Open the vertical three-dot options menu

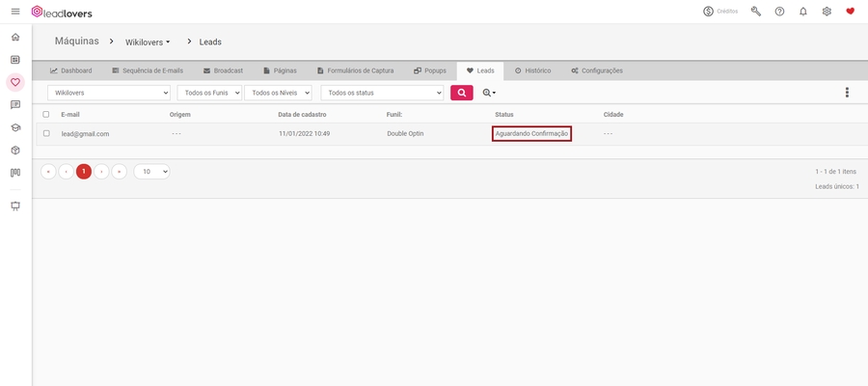pos(847,93)
